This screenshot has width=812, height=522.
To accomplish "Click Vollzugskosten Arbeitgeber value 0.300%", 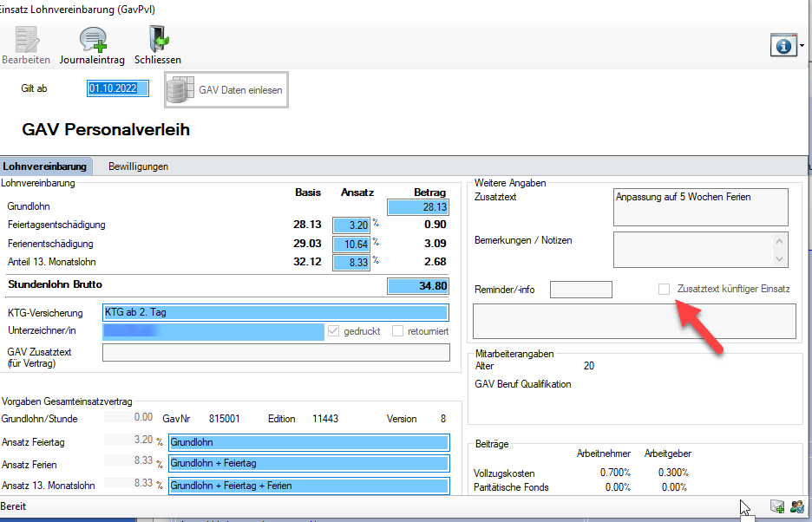I will pyautogui.click(x=673, y=473).
